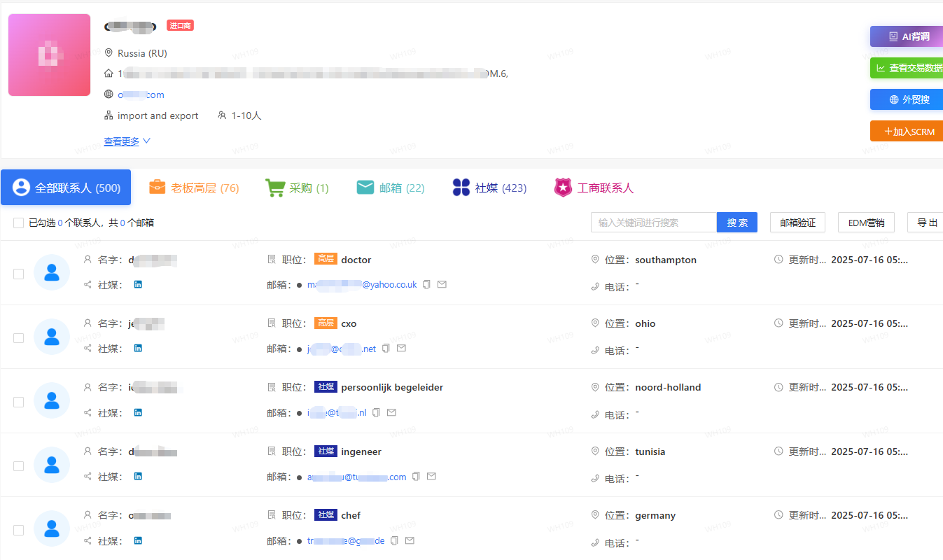Switch to the 老板高层 (76) tab
Screen dimensions: 943x560
(x=194, y=188)
